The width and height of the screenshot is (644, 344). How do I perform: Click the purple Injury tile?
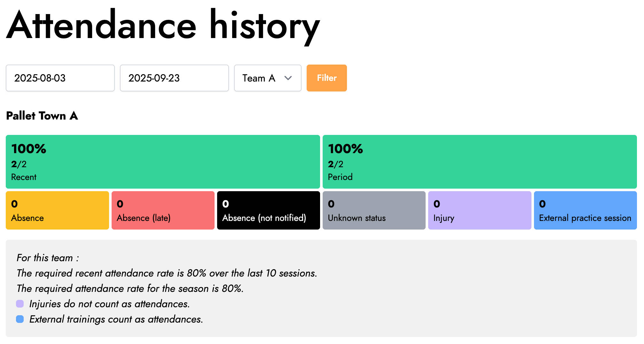[x=480, y=210]
